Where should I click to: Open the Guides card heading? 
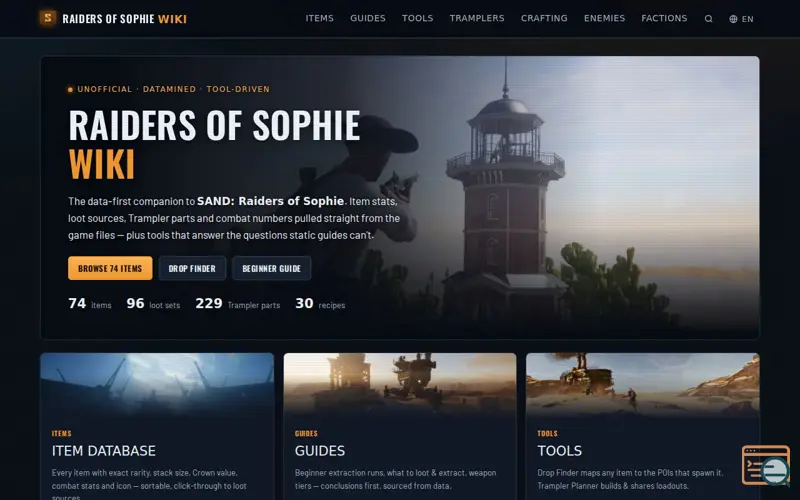coord(320,451)
